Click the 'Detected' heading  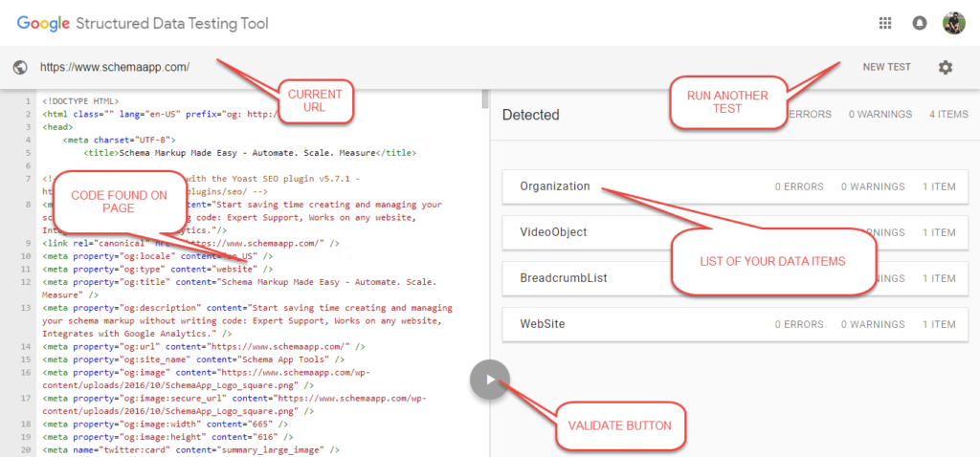[x=530, y=115]
